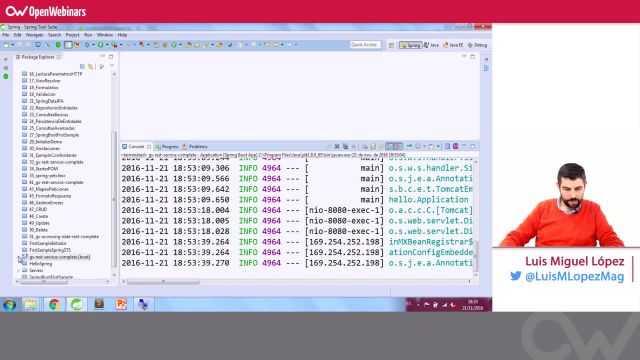Screen dimensions: 640x360
Task: Click Remove Launch X in the Console toolbar
Action: click(337, 147)
